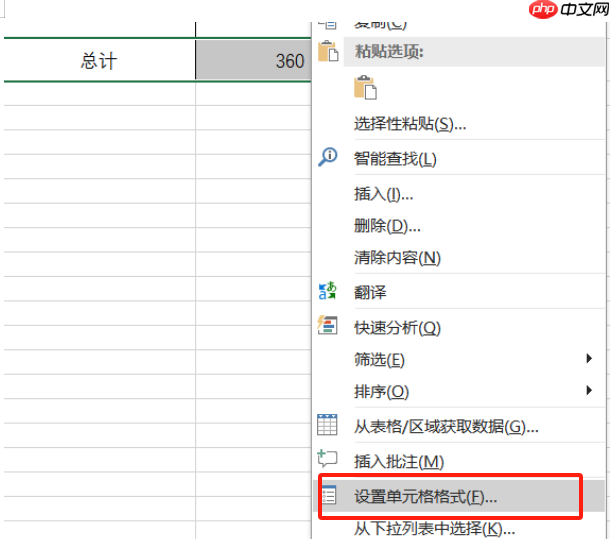The width and height of the screenshot is (610, 539).
Task: Expand the 筛选(E) submenu arrow
Action: (x=589, y=358)
